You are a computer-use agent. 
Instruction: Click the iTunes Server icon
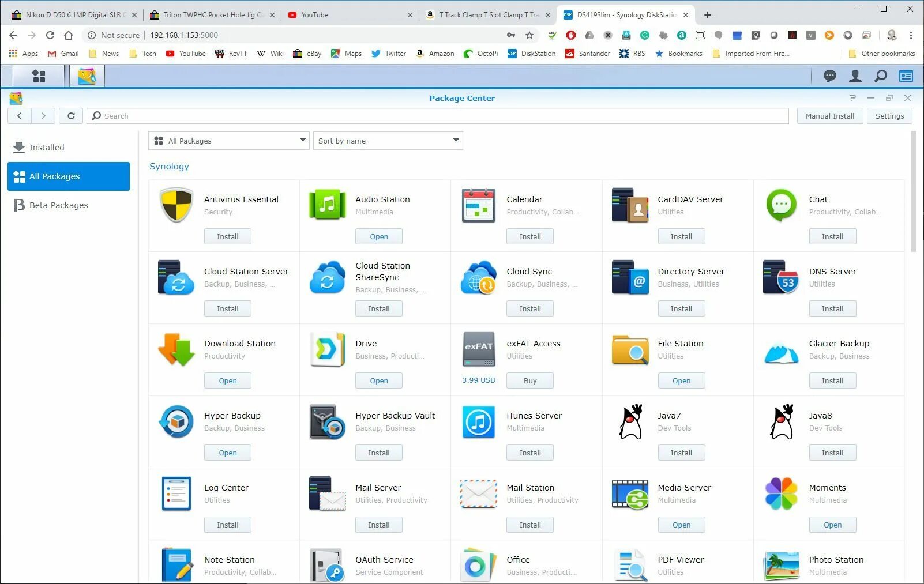click(x=479, y=421)
